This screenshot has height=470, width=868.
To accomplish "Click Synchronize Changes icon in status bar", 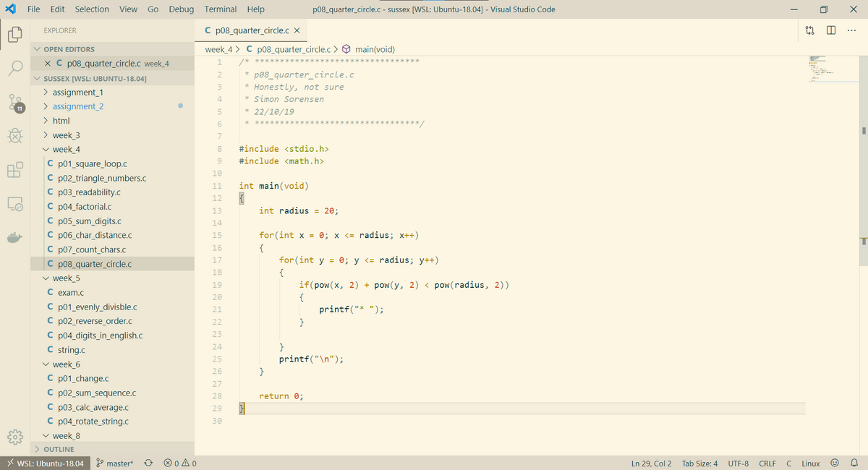I will tap(148, 463).
